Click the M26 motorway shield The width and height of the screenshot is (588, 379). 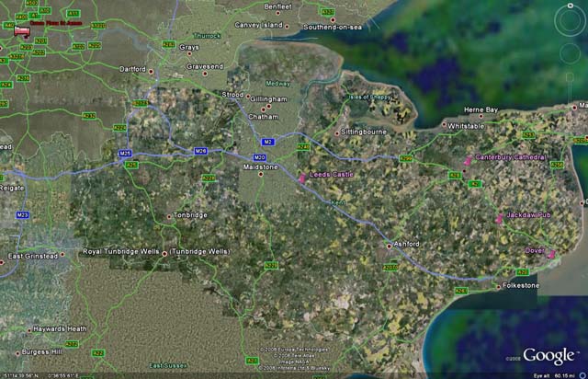point(200,151)
